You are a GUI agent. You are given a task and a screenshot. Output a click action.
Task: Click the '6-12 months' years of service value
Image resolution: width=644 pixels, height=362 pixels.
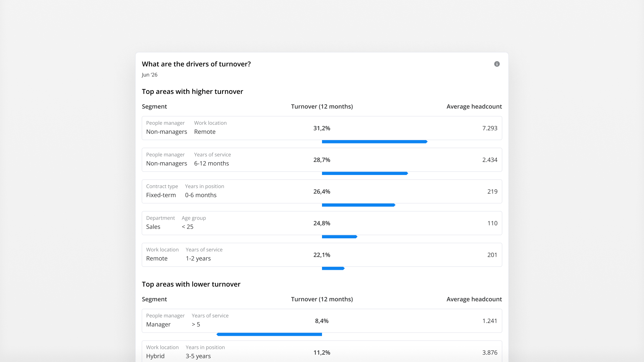tap(211, 164)
